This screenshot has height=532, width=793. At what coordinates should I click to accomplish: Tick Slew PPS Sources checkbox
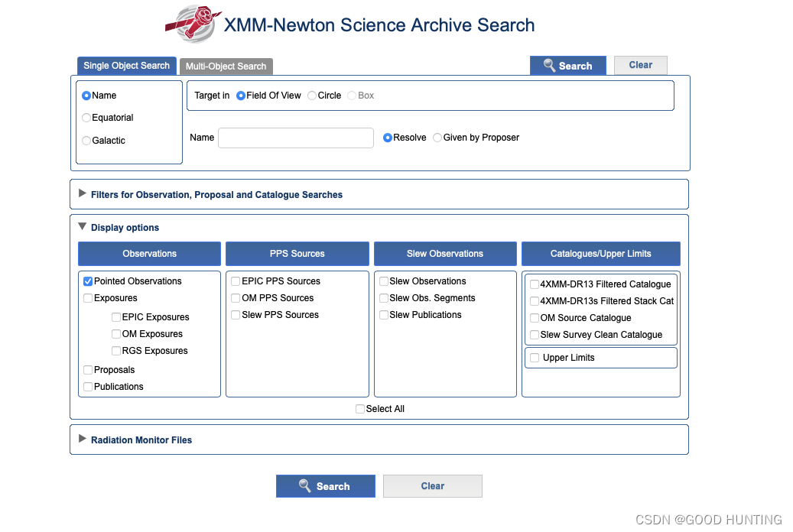[x=236, y=315]
